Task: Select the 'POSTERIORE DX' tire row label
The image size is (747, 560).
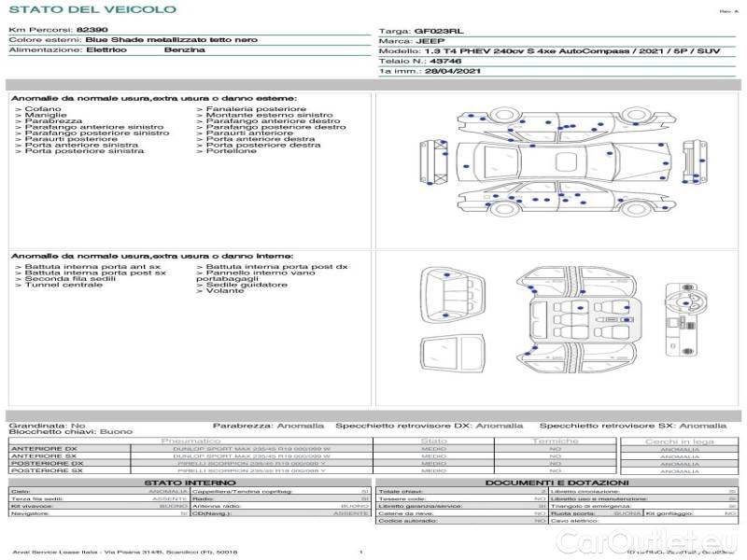Action: [47, 463]
